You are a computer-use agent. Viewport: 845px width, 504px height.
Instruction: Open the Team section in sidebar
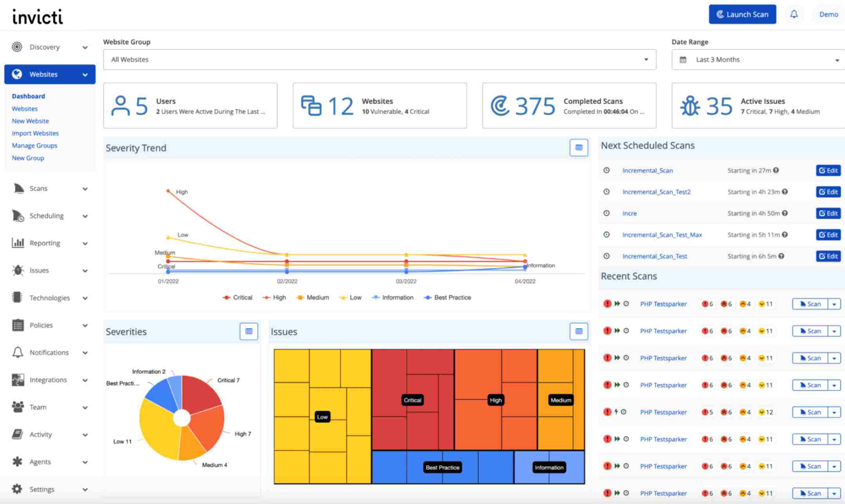point(17,407)
